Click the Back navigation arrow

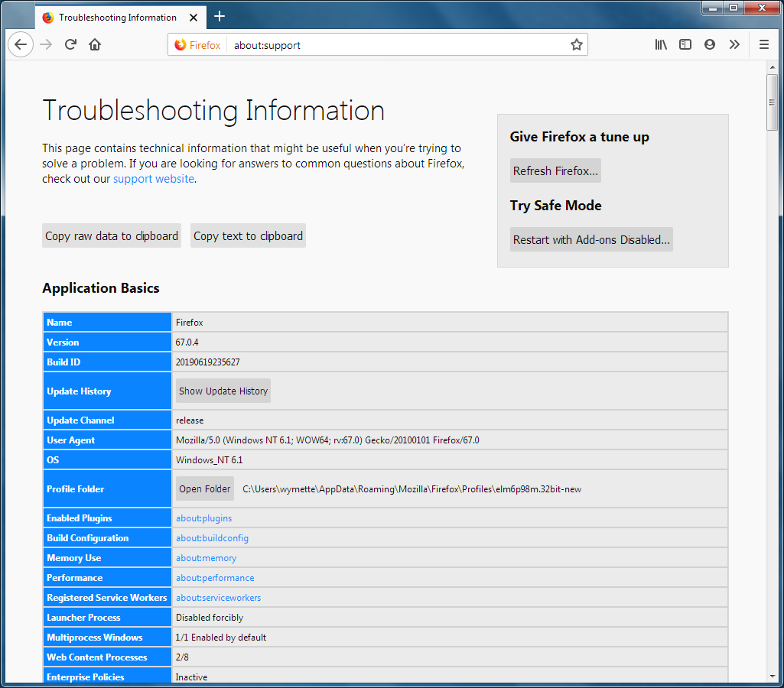click(x=21, y=44)
